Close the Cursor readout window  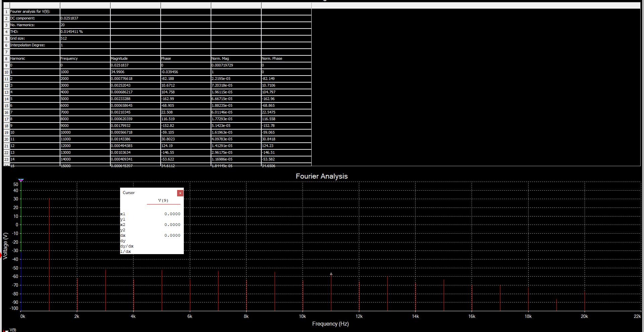tap(180, 193)
